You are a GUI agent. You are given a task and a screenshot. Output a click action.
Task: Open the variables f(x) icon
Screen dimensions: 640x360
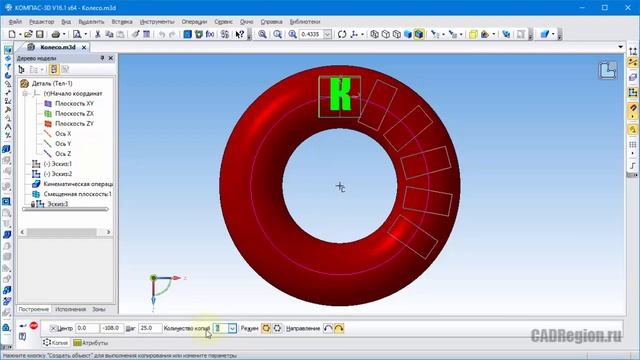tap(210, 34)
